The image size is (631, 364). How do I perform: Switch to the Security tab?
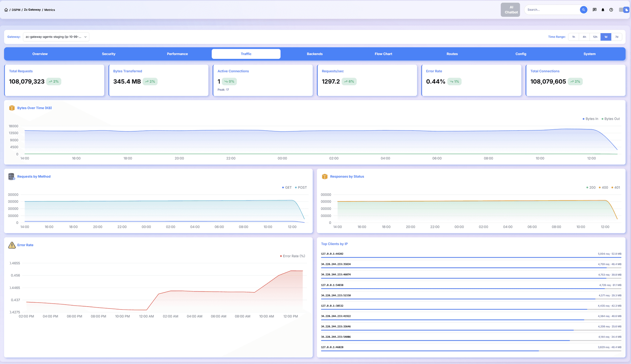click(x=109, y=54)
